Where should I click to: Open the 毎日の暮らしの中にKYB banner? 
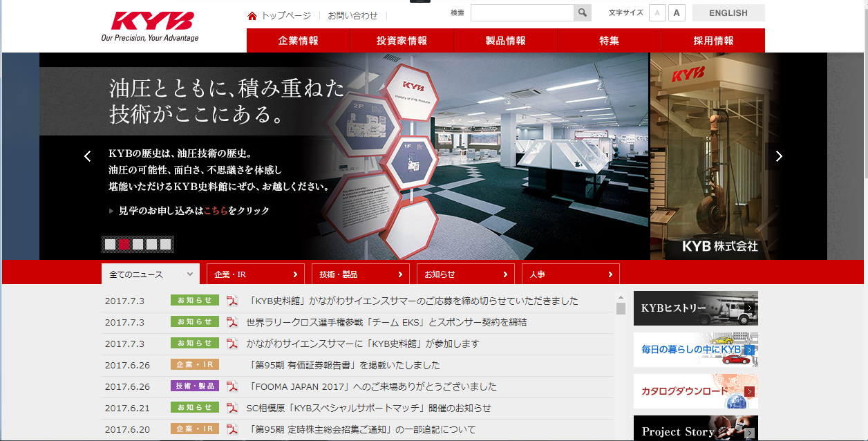(696, 350)
